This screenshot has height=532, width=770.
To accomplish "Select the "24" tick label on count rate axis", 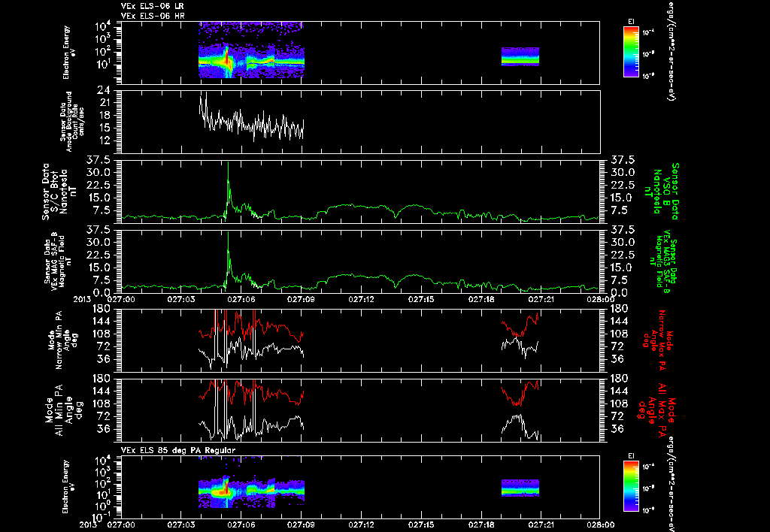I will click(104, 90).
